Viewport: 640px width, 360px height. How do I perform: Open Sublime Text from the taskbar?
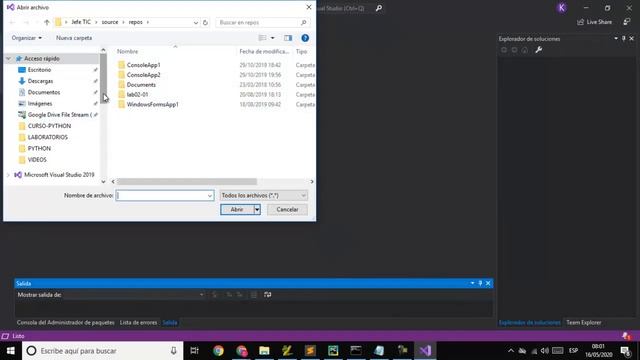[310, 351]
